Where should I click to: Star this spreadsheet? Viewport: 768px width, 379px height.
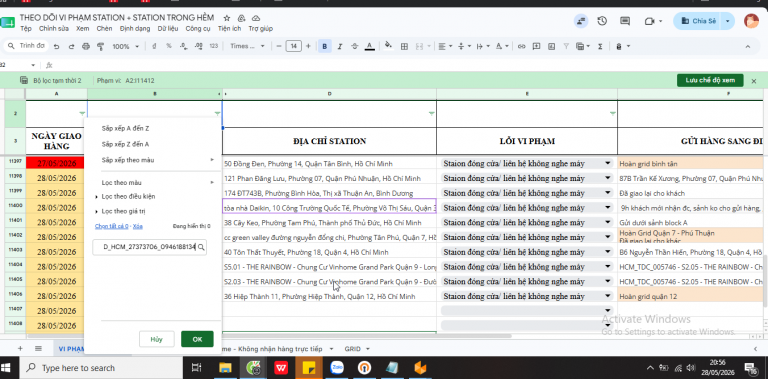226,18
